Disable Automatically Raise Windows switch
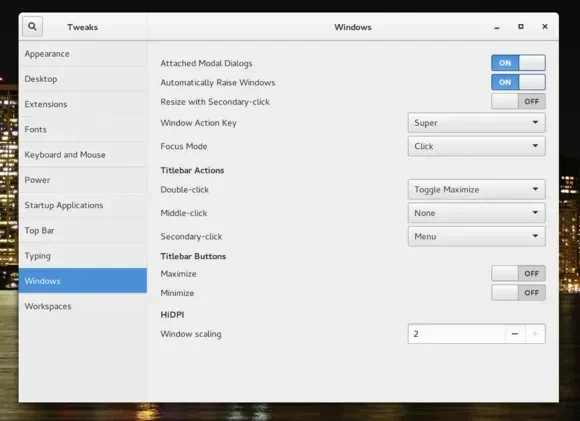Viewport: 580px width, 421px height. click(518, 82)
